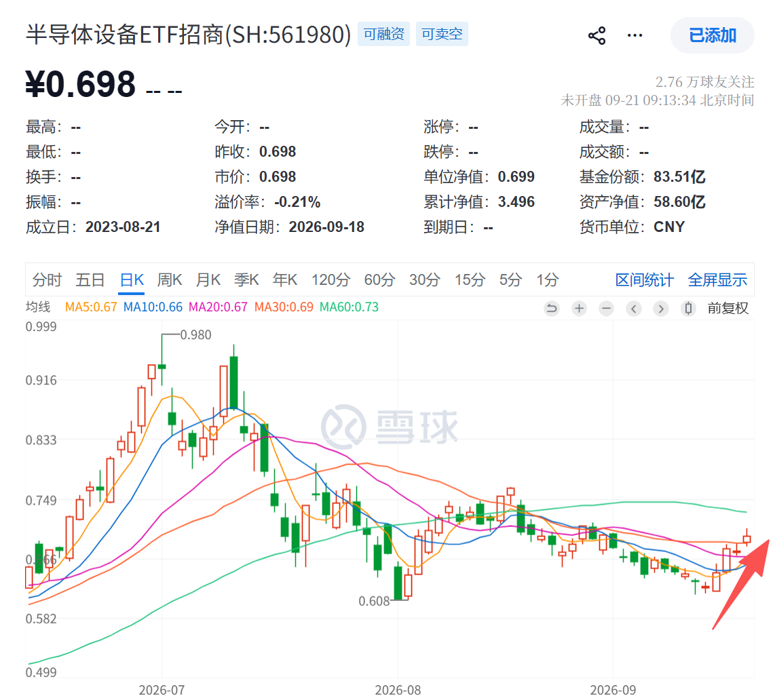
Task: Click the 2.76 万球友关注 text
Action: coord(705,81)
